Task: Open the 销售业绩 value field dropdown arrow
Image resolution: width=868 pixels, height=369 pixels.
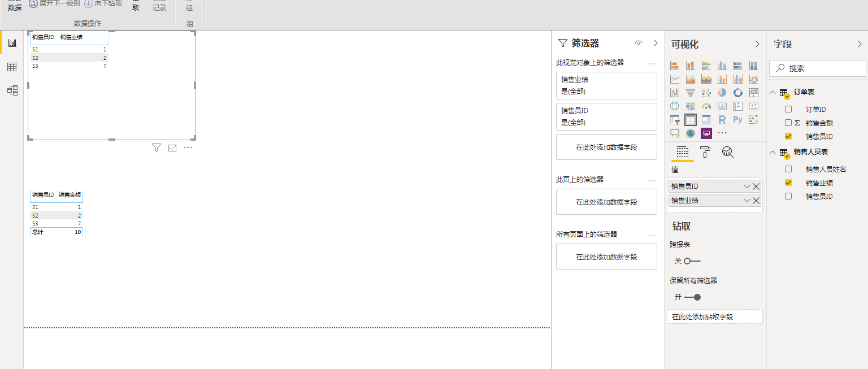Action: pos(747,201)
